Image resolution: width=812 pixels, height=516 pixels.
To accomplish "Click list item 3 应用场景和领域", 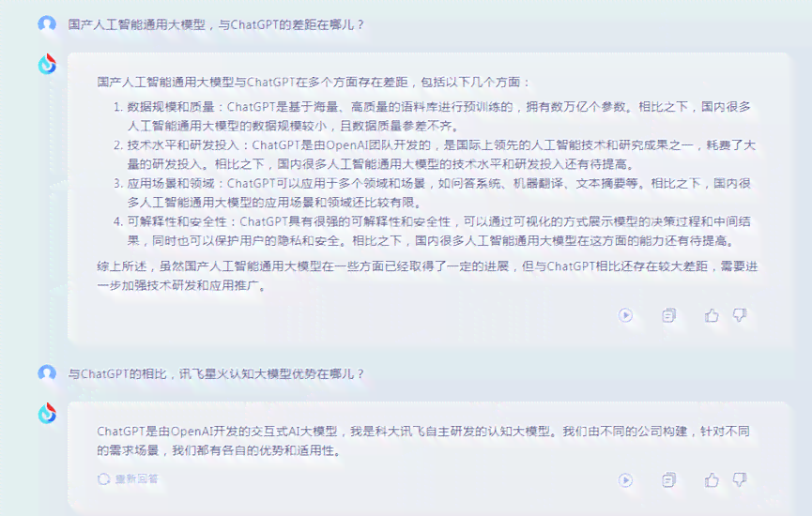I will [x=432, y=192].
